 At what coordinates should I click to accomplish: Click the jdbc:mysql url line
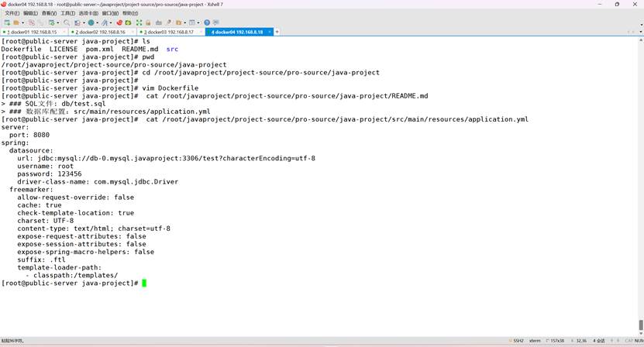(x=166, y=158)
